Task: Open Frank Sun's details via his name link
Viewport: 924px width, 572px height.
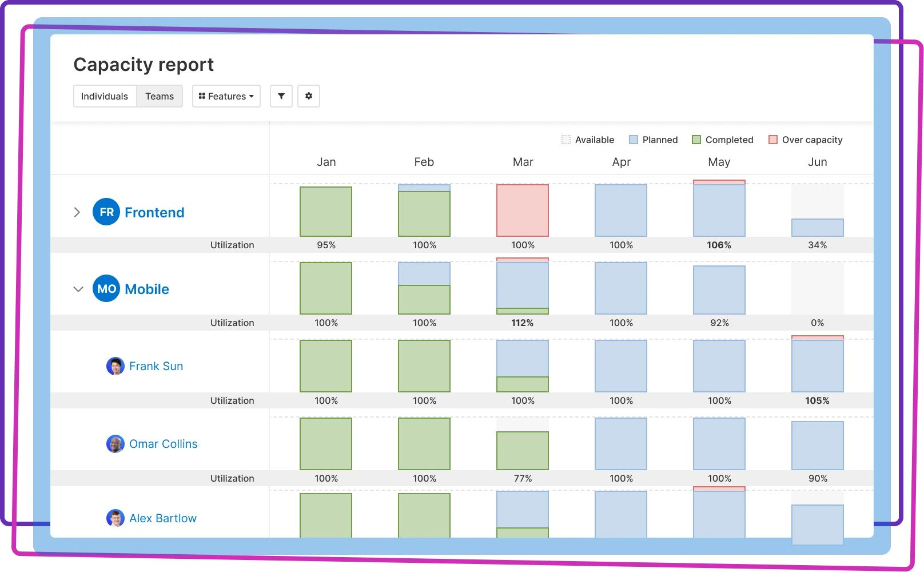Action: [156, 366]
